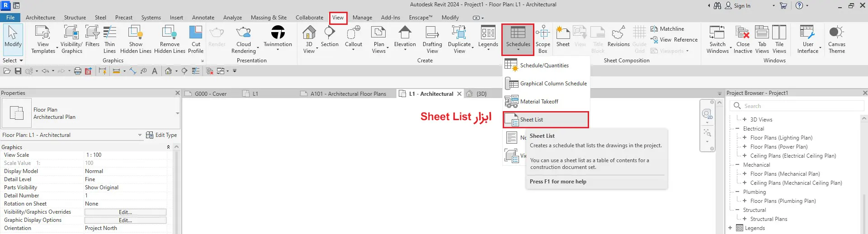Select the Scope Box tool
Image resolution: width=868 pixels, height=234 pixels.
coord(543,40)
